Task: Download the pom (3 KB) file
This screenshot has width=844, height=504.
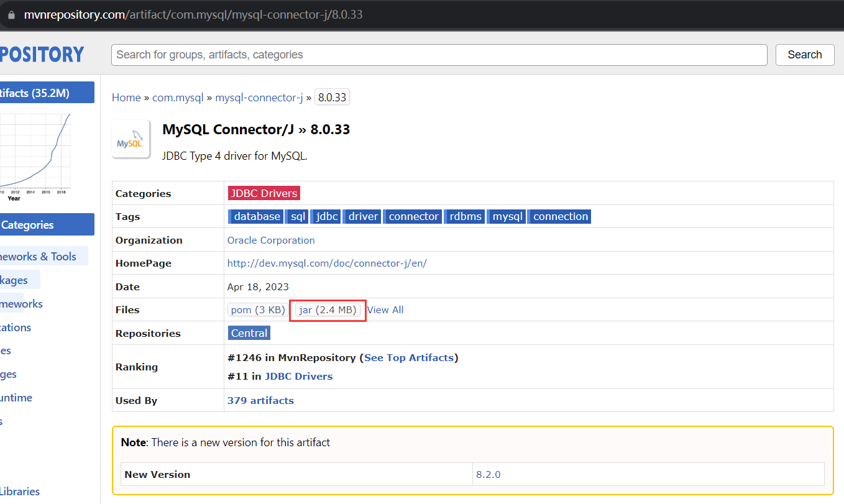Action: [258, 309]
